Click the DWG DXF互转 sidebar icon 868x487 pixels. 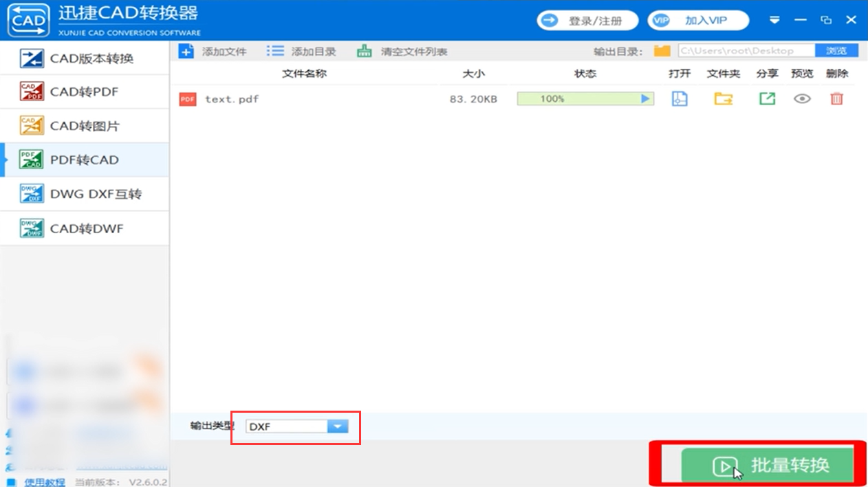coord(31,194)
